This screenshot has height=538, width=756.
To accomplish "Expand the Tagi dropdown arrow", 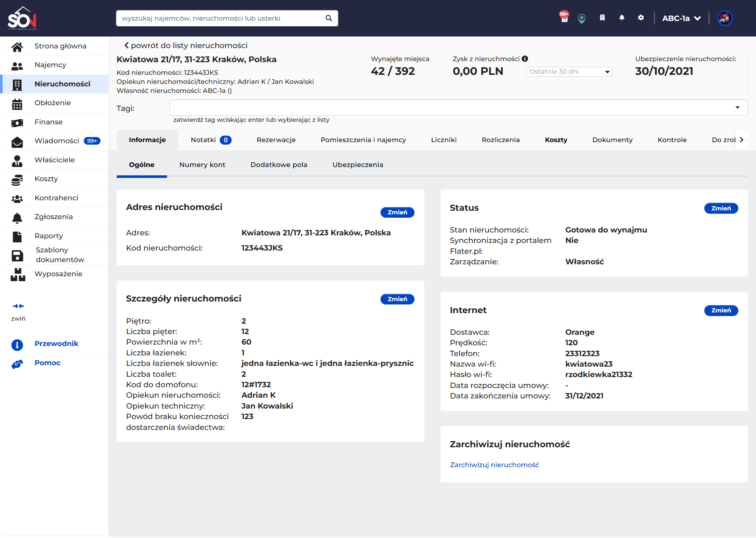I will [737, 107].
